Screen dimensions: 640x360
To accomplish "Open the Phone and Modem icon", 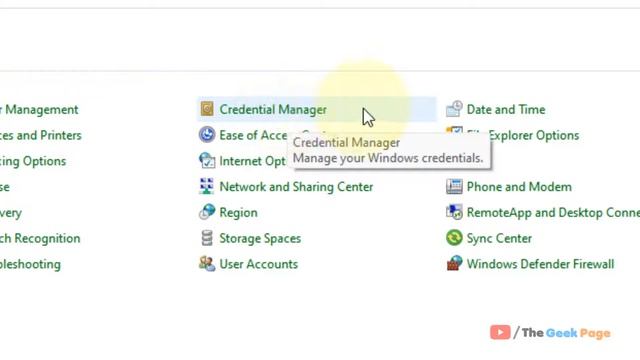I will [454, 187].
